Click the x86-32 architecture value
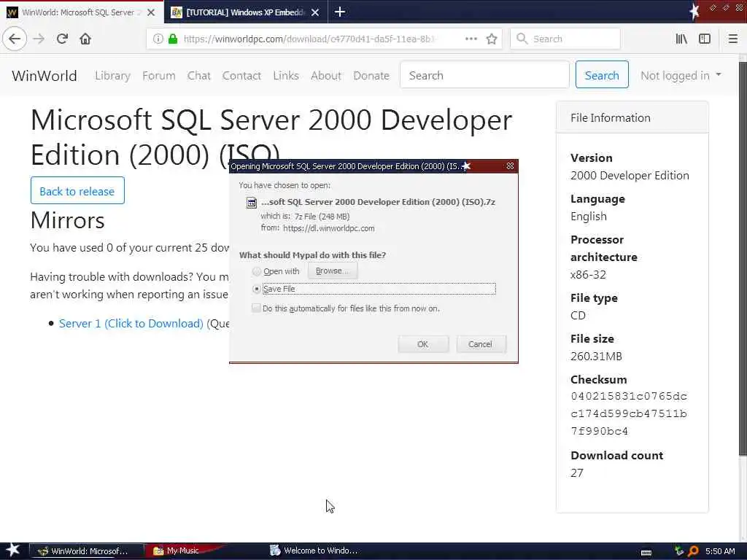 click(589, 274)
